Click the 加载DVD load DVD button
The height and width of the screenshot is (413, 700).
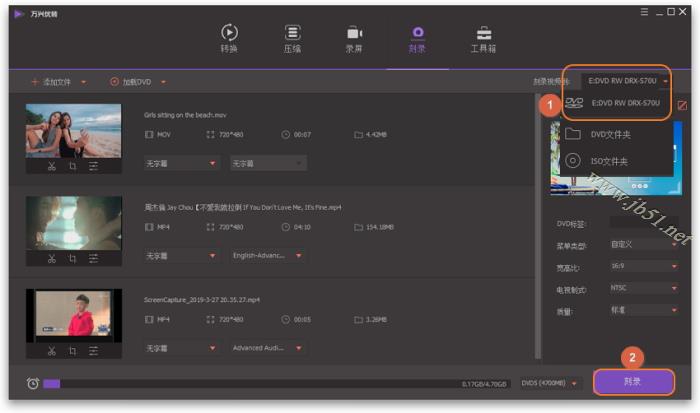point(131,82)
